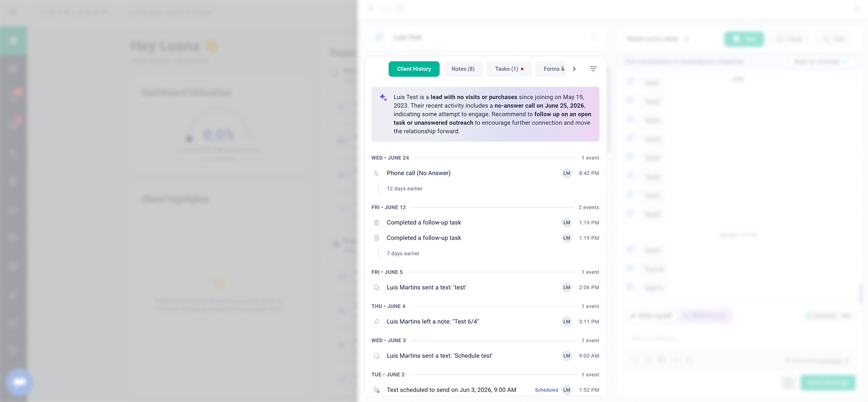Click the TUE • JUNE 2 date header
The height and width of the screenshot is (402, 868).
click(388, 375)
